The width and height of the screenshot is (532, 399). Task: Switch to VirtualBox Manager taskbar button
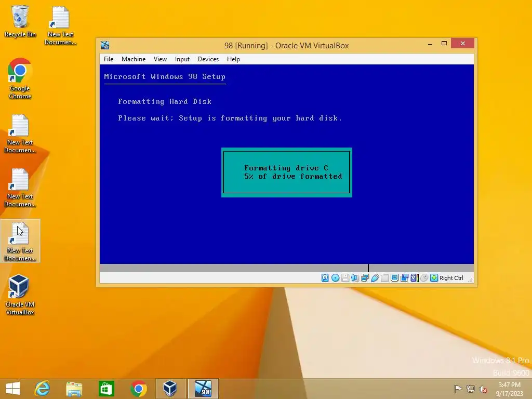pyautogui.click(x=170, y=389)
